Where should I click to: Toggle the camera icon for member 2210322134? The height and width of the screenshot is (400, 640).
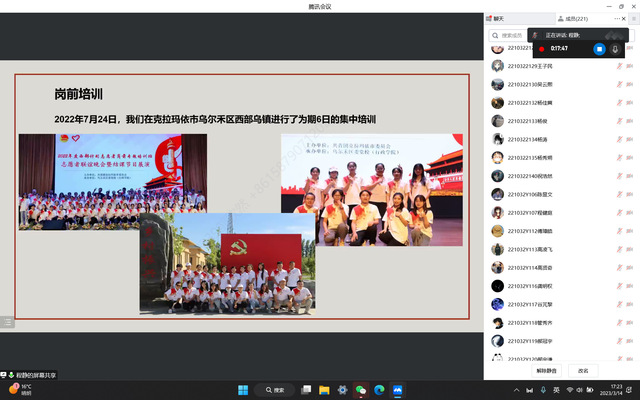(x=629, y=140)
